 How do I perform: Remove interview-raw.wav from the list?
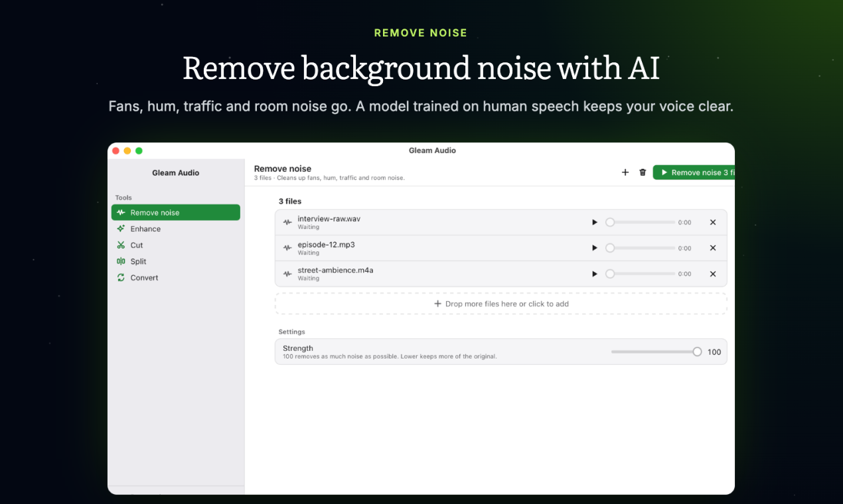(x=713, y=222)
